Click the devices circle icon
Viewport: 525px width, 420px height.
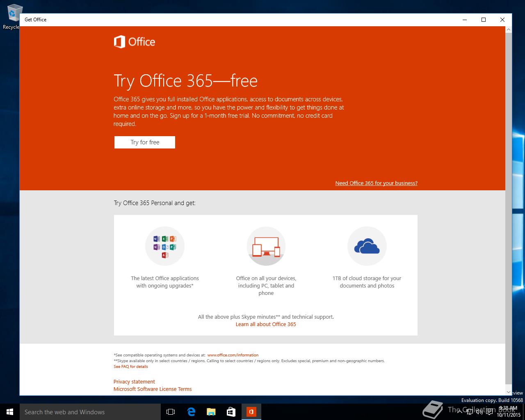[x=266, y=246]
